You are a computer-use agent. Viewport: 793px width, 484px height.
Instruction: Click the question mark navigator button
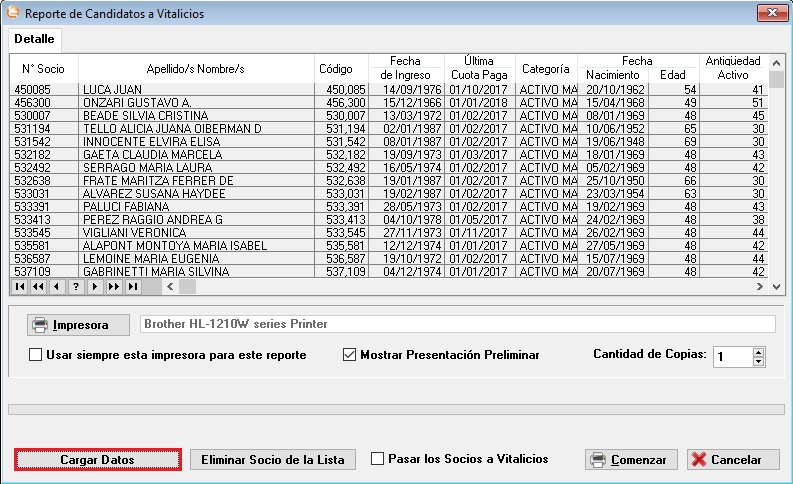75,286
